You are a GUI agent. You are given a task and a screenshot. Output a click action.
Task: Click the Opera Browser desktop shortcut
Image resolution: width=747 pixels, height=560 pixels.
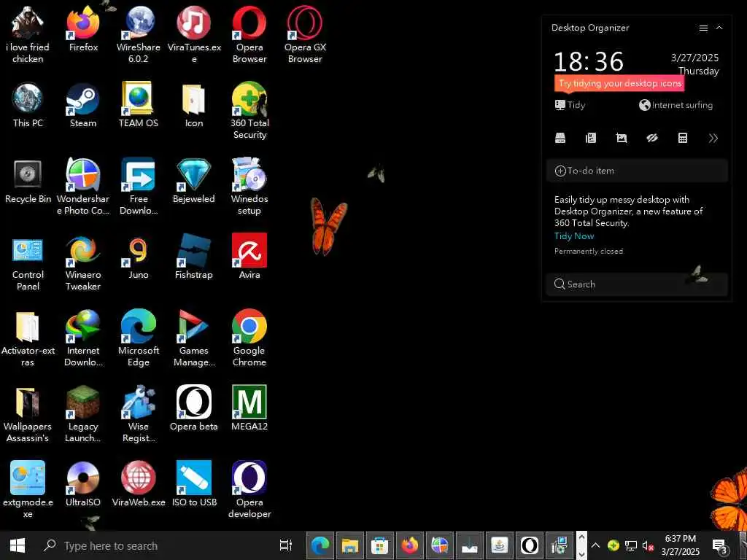249,34
